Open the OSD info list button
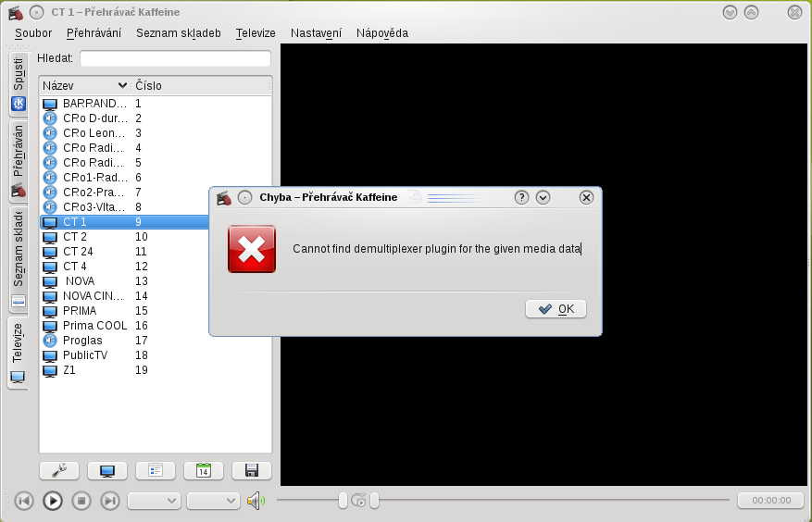 [156, 471]
